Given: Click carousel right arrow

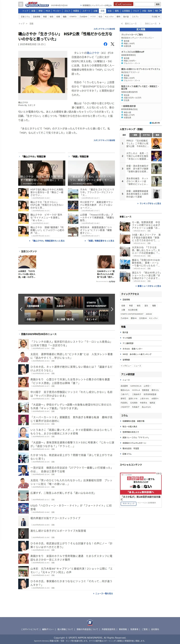Looking at the screenshot, I should click(x=112, y=309).
